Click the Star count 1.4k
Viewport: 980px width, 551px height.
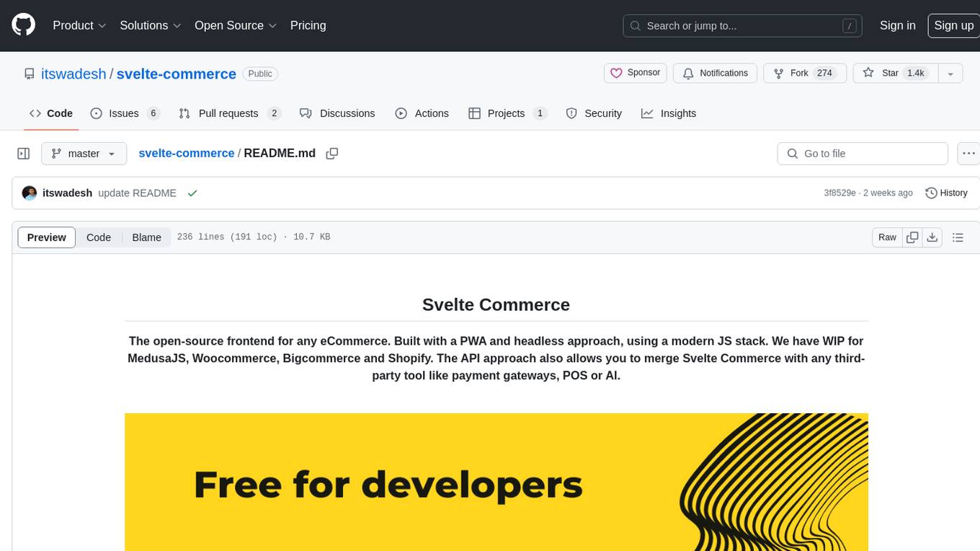(x=915, y=73)
